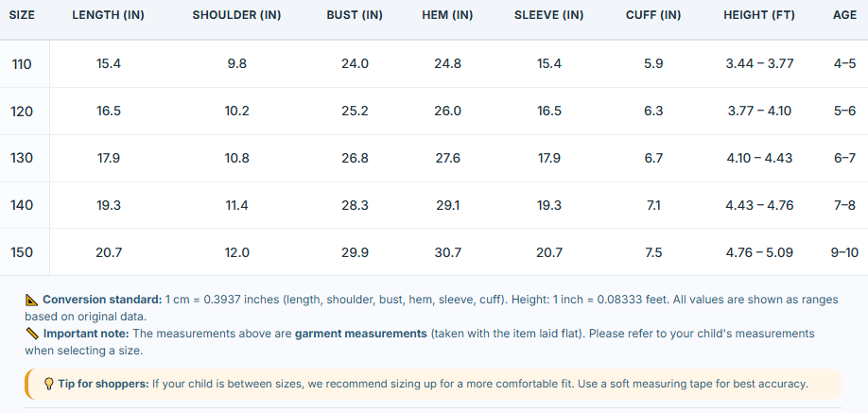Pick the size 130 row label
868x413 pixels.
(x=22, y=159)
